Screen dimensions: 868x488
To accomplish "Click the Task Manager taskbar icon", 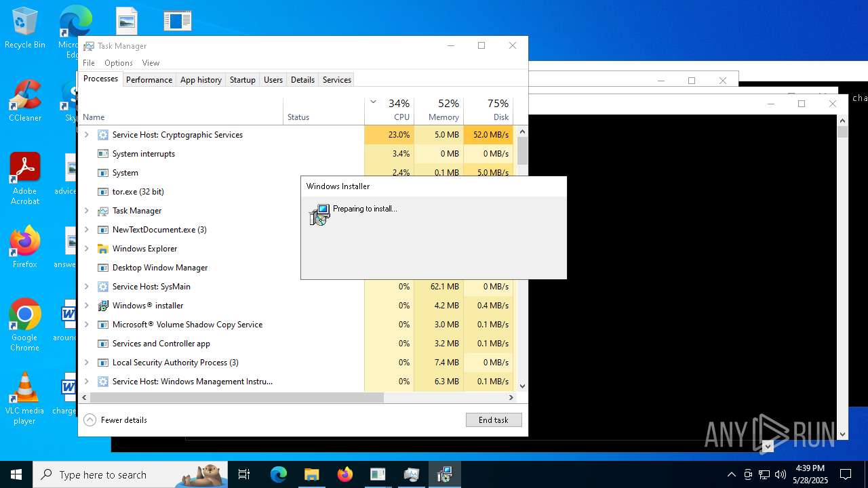I will click(411, 474).
